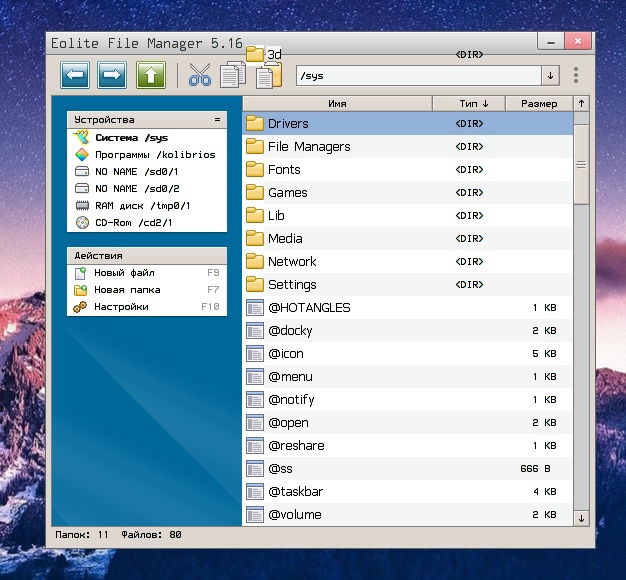The width and height of the screenshot is (626, 580).
Task: Click the paste icon in toolbar
Action: coord(268,77)
